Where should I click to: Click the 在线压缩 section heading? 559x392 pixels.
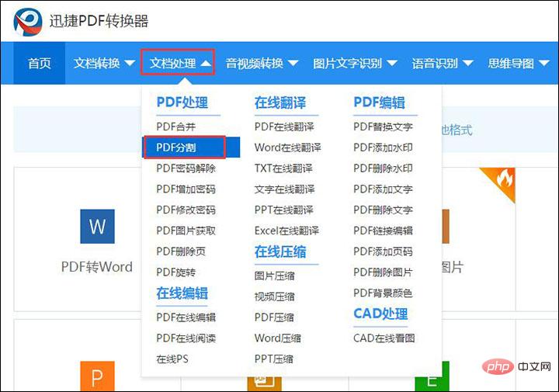(x=280, y=252)
